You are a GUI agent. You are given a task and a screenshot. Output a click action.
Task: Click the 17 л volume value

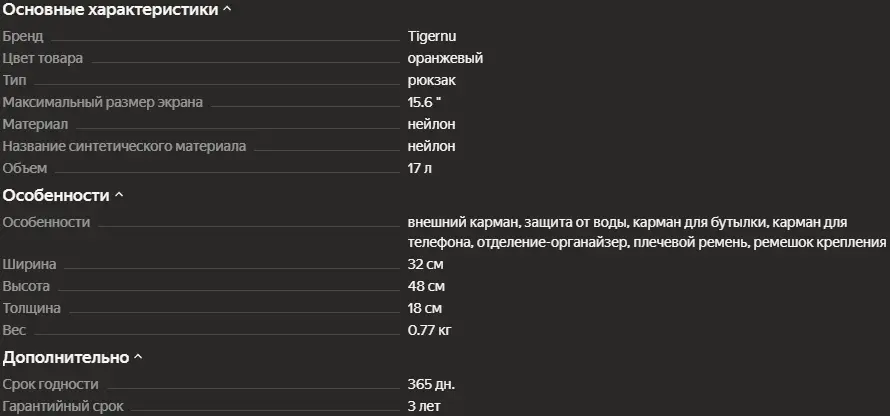click(x=420, y=168)
